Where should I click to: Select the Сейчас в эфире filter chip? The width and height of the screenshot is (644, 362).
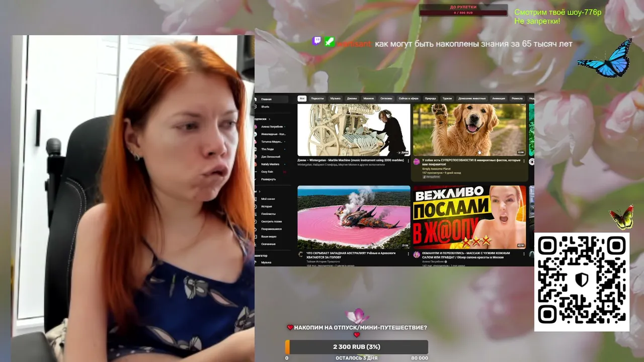click(x=409, y=99)
